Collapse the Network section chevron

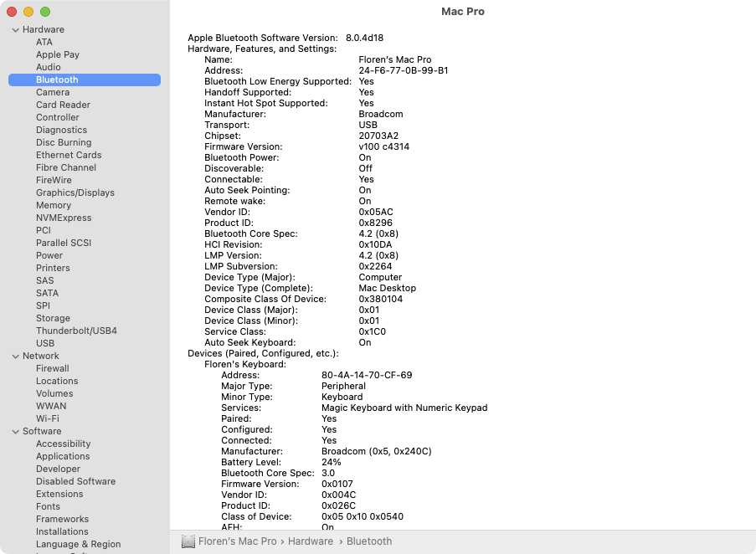coord(15,356)
